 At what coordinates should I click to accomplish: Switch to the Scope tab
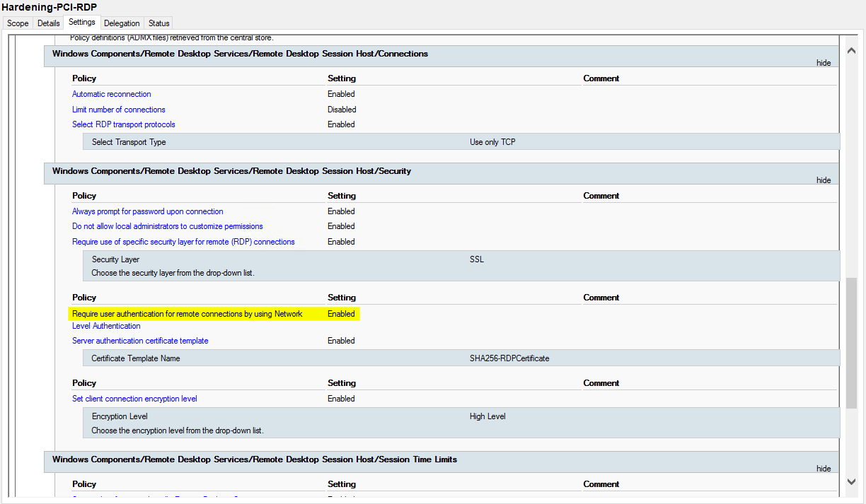point(18,23)
